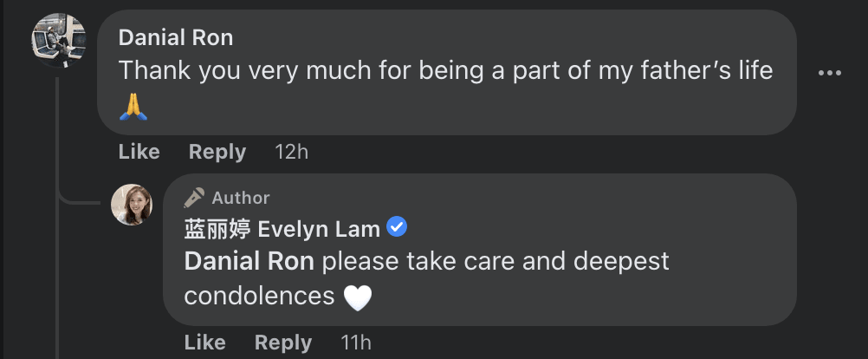Open Evelyn Lam's profile picture
This screenshot has height=359, width=868.
tap(132, 205)
